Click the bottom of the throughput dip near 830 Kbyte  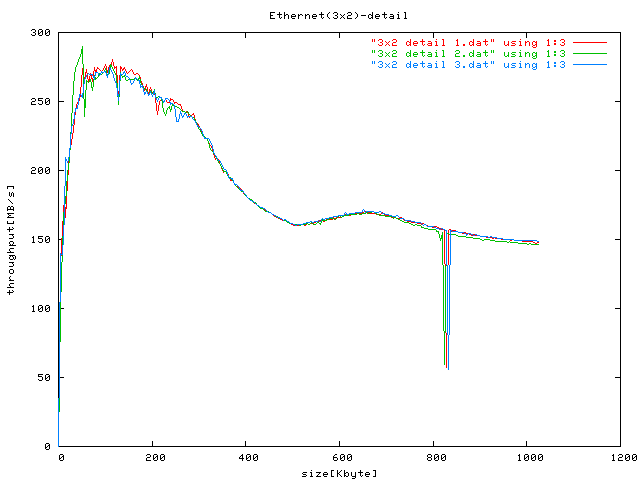447,367
